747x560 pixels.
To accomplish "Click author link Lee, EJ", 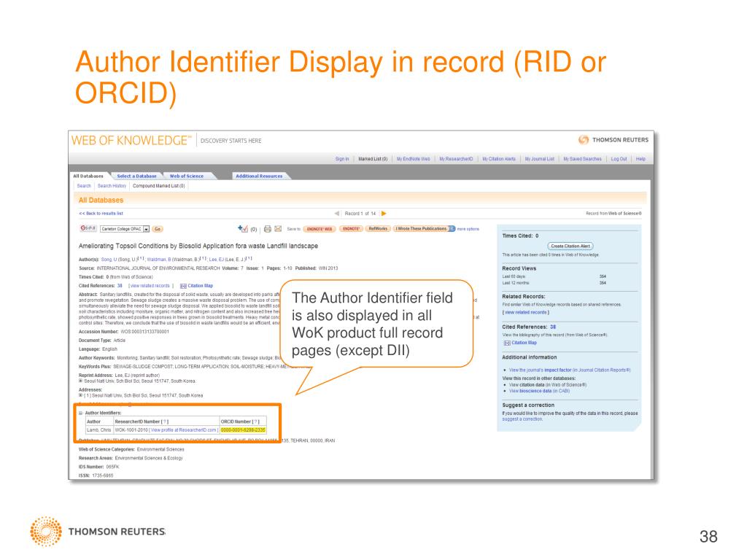I will 216,260.
